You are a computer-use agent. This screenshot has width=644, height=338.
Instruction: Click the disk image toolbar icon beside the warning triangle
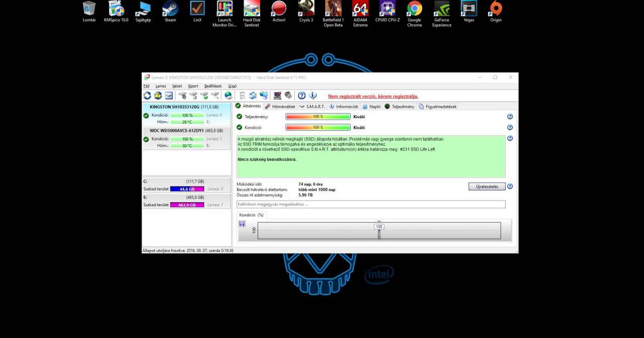[x=169, y=96]
